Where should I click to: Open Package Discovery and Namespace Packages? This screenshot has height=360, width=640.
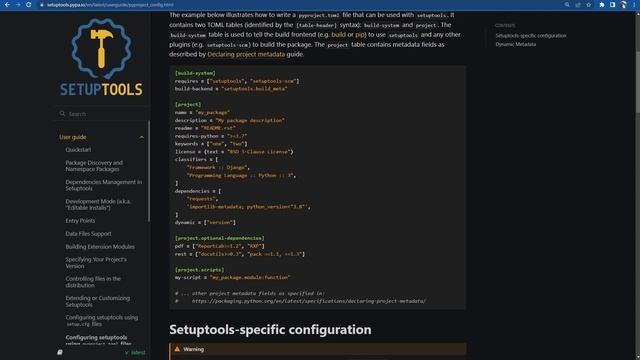tap(94, 166)
